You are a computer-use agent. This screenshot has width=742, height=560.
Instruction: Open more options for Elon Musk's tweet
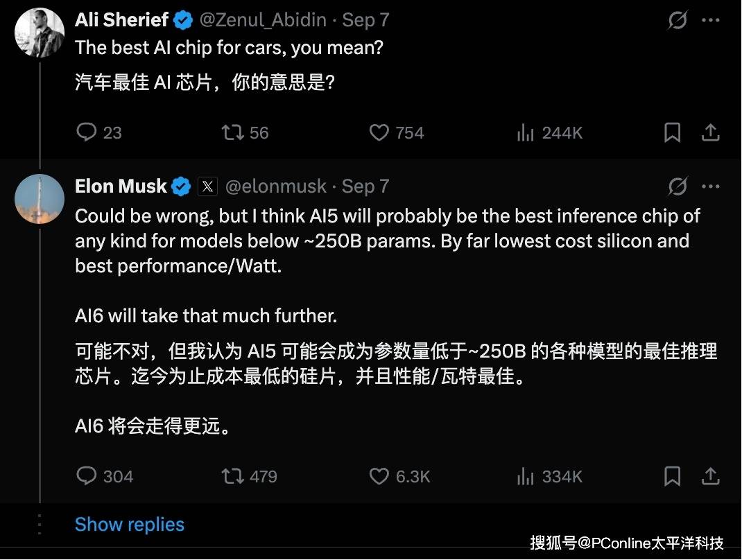click(x=711, y=186)
